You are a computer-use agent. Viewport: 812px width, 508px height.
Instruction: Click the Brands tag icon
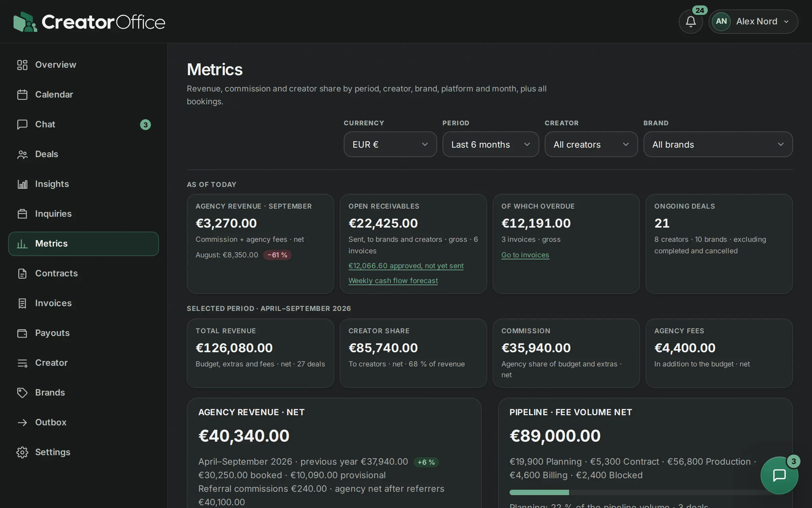[22, 393]
